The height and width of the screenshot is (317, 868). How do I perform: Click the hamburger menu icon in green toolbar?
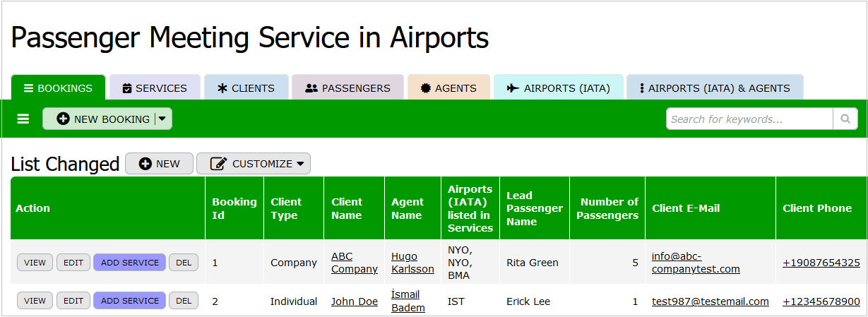(23, 119)
